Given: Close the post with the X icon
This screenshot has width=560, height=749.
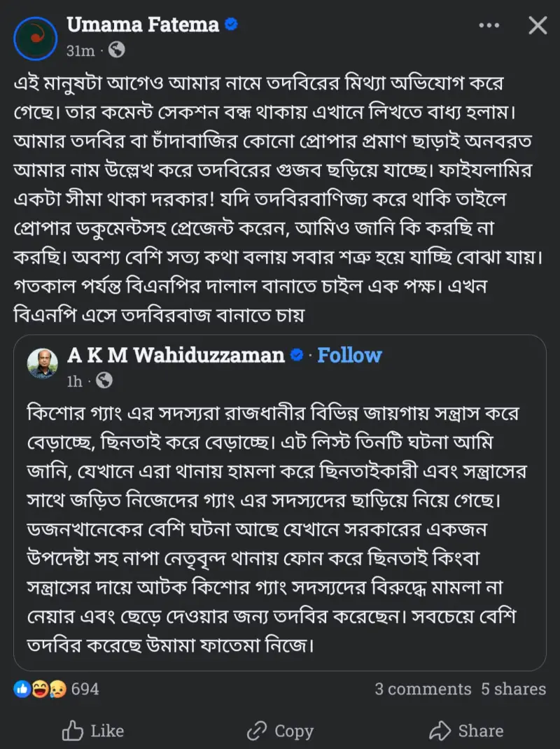Looking at the screenshot, I should click(538, 25).
